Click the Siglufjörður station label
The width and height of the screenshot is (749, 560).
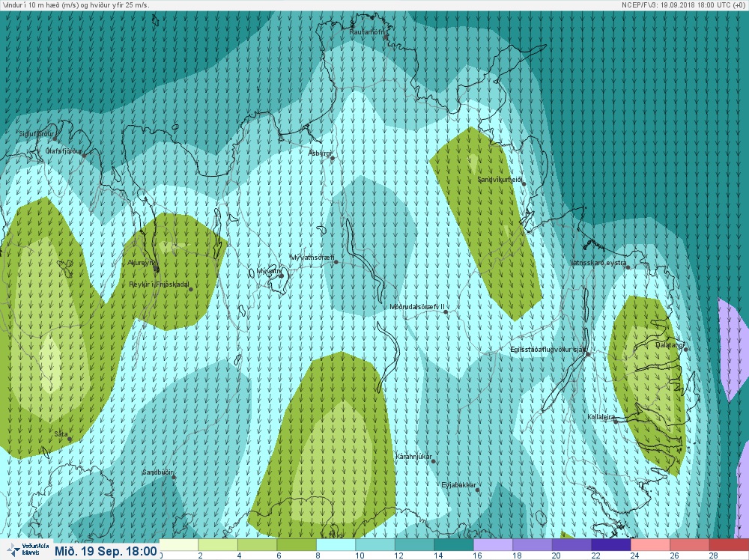pyautogui.click(x=36, y=134)
